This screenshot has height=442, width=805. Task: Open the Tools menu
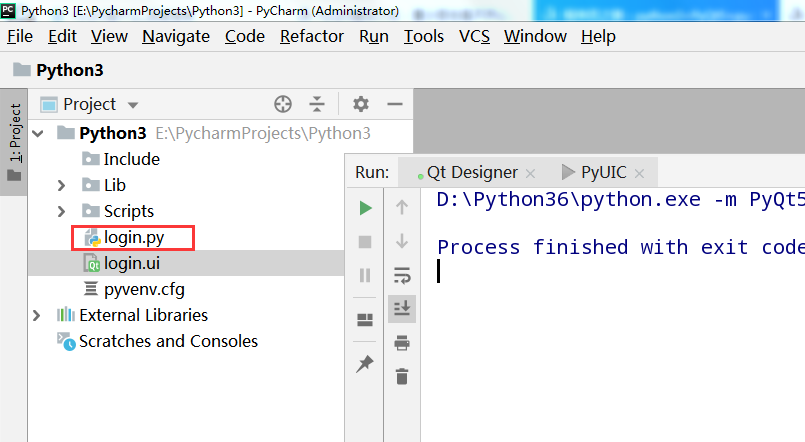pyautogui.click(x=424, y=36)
